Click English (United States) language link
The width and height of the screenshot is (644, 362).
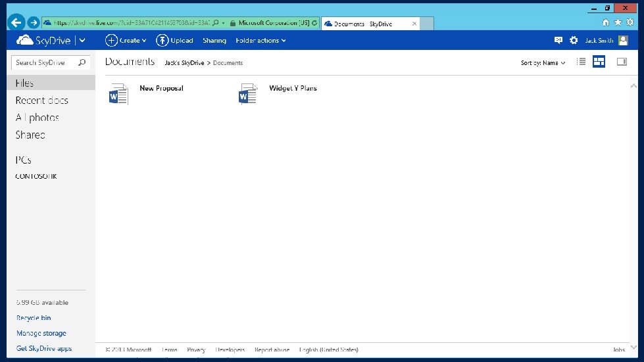(328, 350)
